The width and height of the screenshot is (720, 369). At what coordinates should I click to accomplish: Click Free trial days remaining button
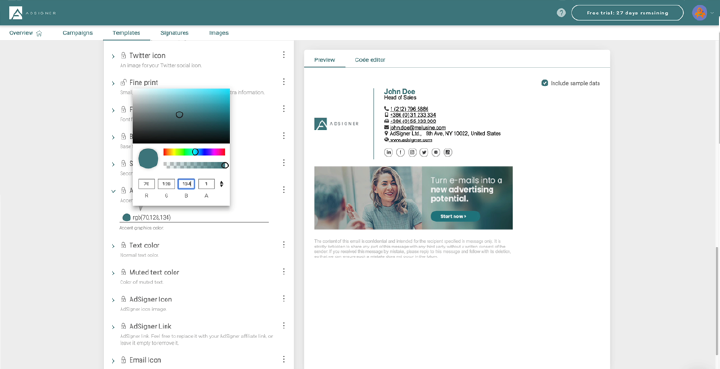click(x=627, y=13)
